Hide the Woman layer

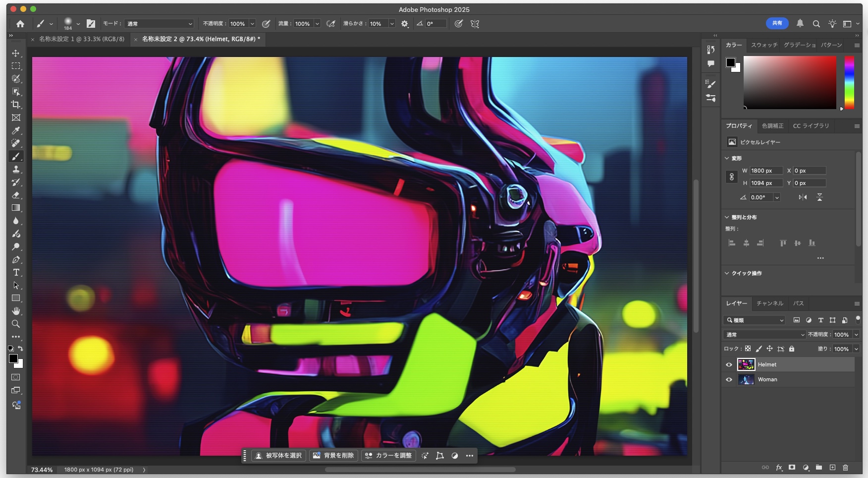(729, 379)
